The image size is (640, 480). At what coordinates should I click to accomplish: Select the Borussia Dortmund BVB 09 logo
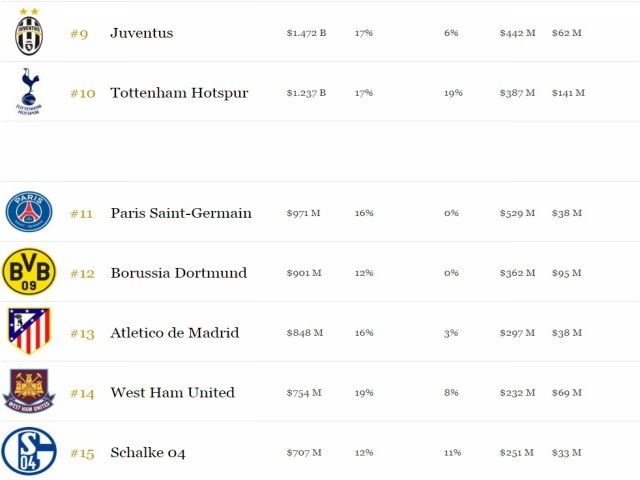pyautogui.click(x=29, y=271)
